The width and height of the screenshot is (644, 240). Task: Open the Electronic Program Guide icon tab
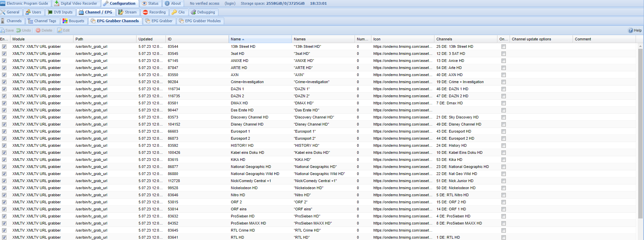tap(25, 3)
